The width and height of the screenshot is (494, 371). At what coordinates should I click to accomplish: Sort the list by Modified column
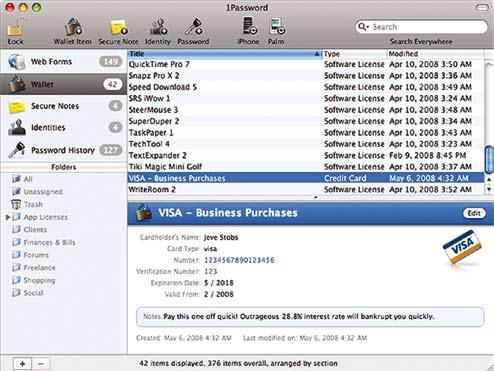[435, 54]
